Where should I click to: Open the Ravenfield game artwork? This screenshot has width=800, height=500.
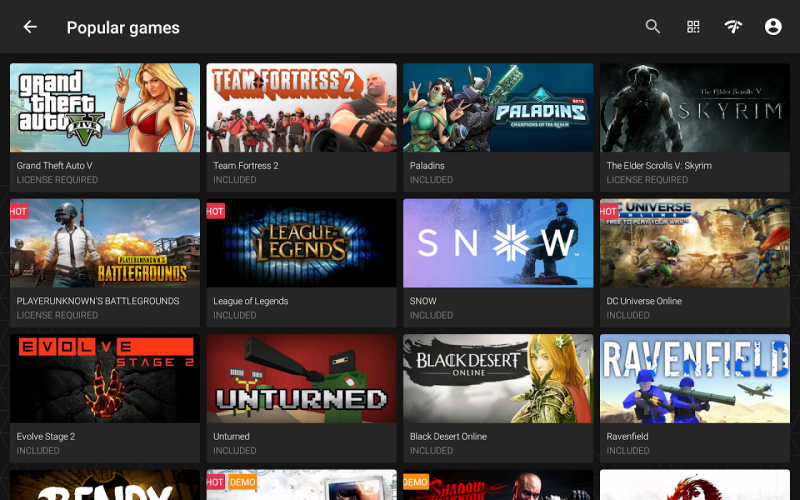click(x=695, y=379)
